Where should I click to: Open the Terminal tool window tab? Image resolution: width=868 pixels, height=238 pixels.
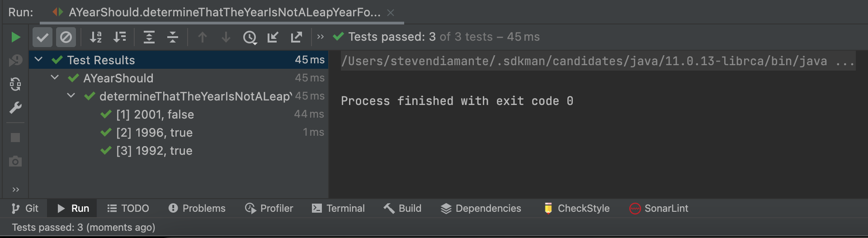coord(338,208)
